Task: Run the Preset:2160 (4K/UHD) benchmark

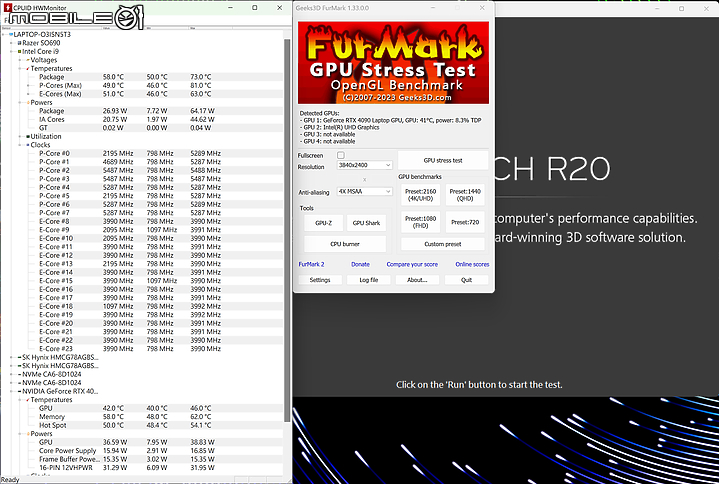Action: coord(420,195)
